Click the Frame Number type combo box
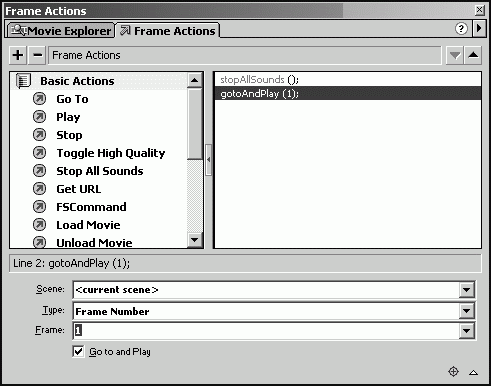The width and height of the screenshot is (491, 386). coord(274,311)
